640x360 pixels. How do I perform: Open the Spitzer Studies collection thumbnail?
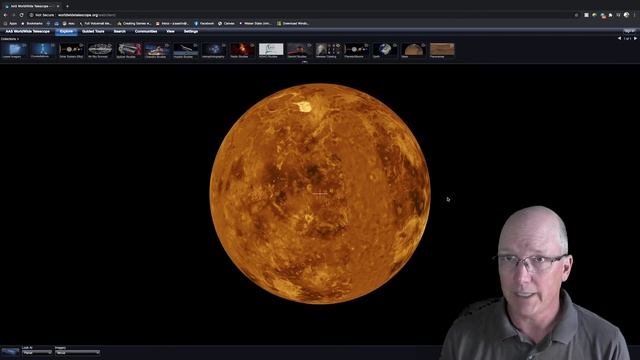(129, 50)
